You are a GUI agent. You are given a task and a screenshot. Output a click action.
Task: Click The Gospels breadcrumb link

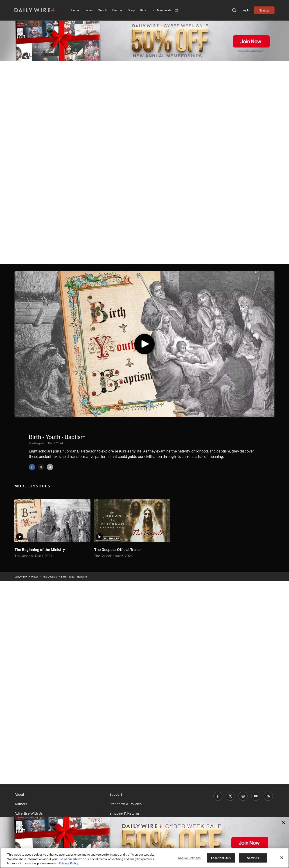click(50, 577)
